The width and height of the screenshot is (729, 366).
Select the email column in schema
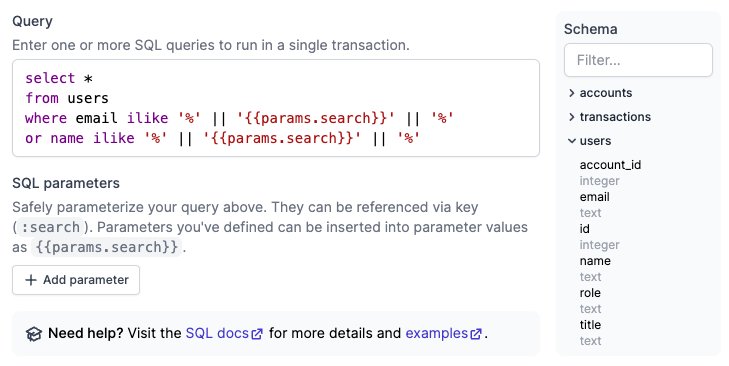594,197
